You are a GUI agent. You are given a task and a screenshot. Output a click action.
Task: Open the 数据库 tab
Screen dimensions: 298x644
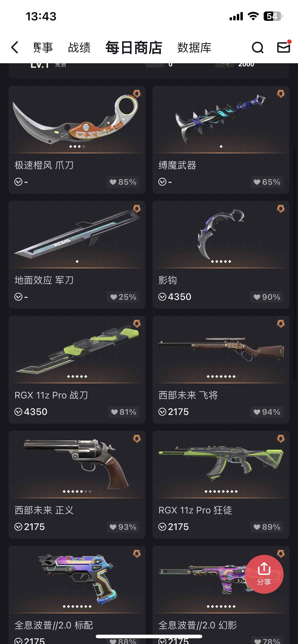[194, 47]
